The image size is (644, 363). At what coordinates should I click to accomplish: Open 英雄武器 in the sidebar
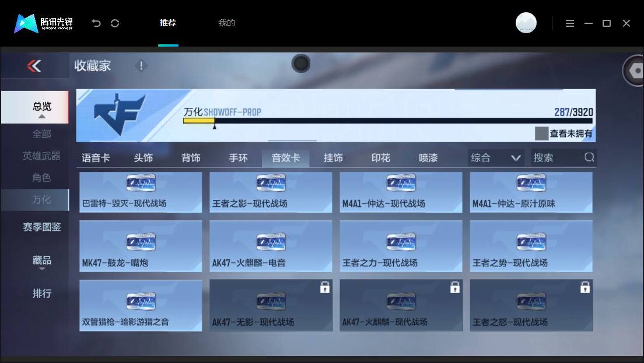(41, 156)
